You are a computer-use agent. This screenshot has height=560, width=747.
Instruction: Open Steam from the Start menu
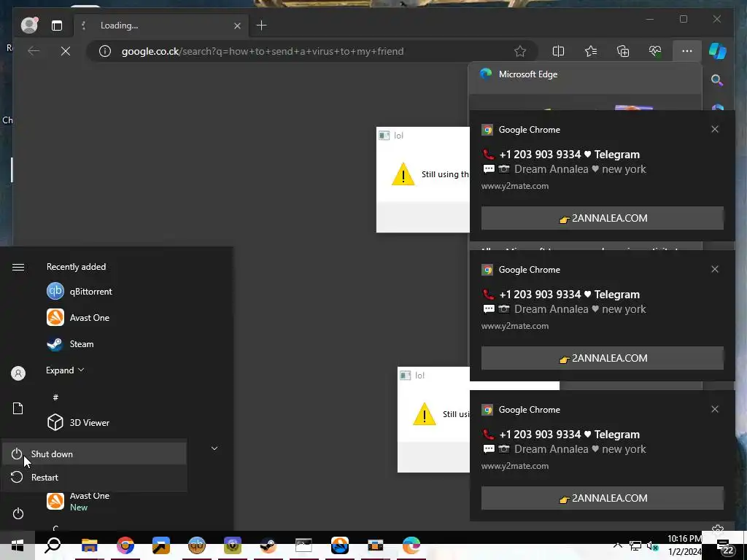pyautogui.click(x=71, y=344)
